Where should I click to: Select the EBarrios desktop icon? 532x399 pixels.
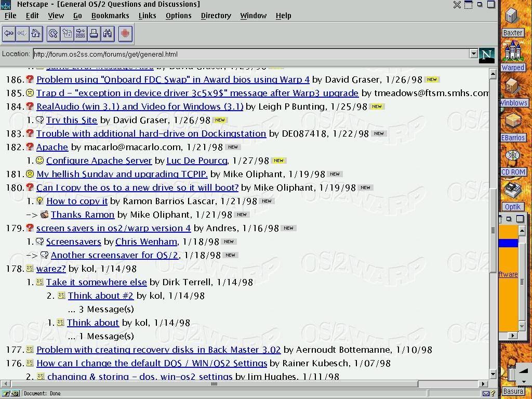pos(513,127)
